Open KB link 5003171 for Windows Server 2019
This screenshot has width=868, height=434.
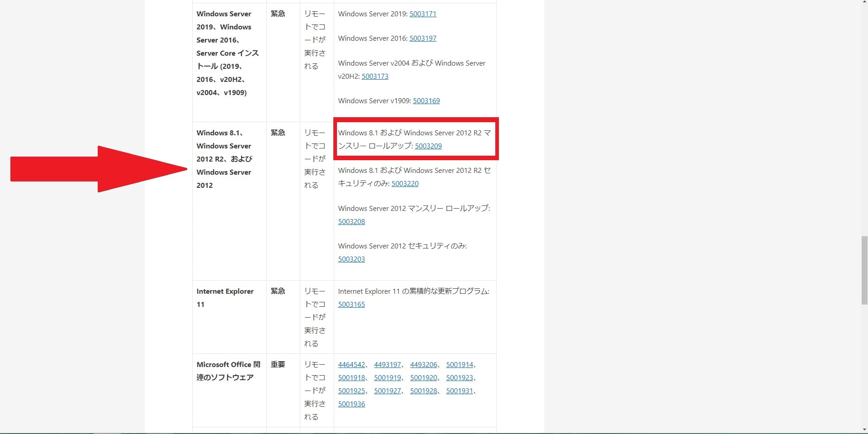click(422, 14)
